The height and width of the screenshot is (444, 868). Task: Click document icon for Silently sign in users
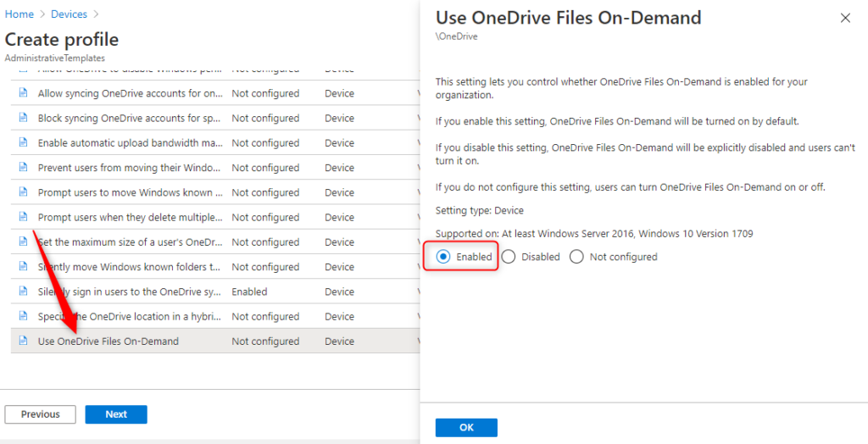tap(23, 291)
